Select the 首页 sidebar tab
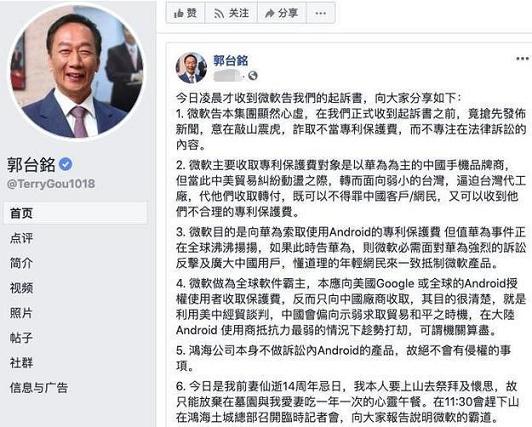Viewport: 532px width, 427px height. pos(76,213)
